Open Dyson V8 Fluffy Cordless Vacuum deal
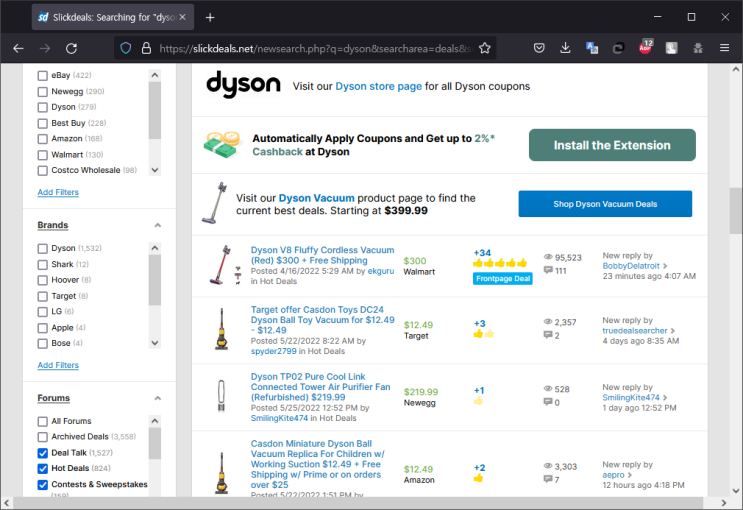 click(x=322, y=255)
